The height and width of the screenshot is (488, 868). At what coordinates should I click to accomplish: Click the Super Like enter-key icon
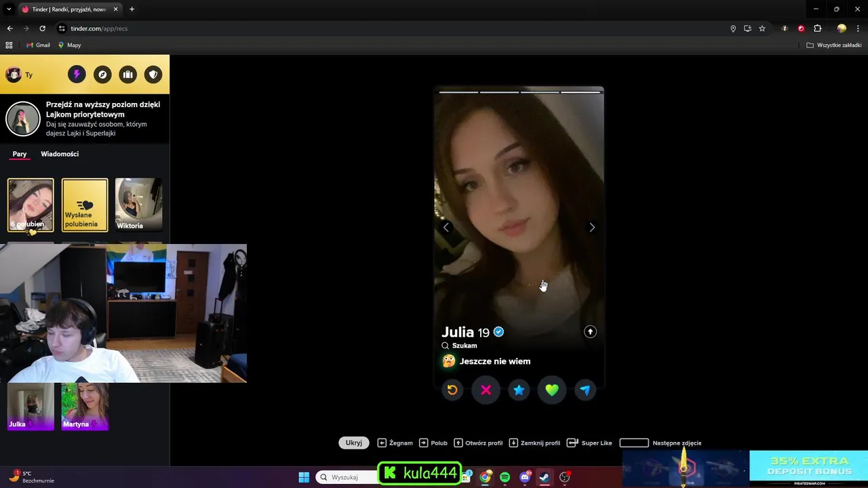coord(572,443)
